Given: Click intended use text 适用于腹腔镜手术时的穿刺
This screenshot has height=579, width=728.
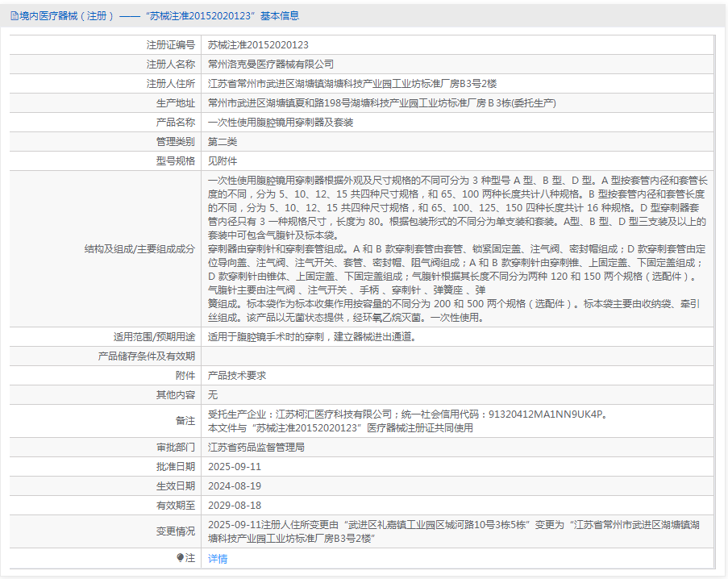Looking at the screenshot, I should [x=311, y=336].
